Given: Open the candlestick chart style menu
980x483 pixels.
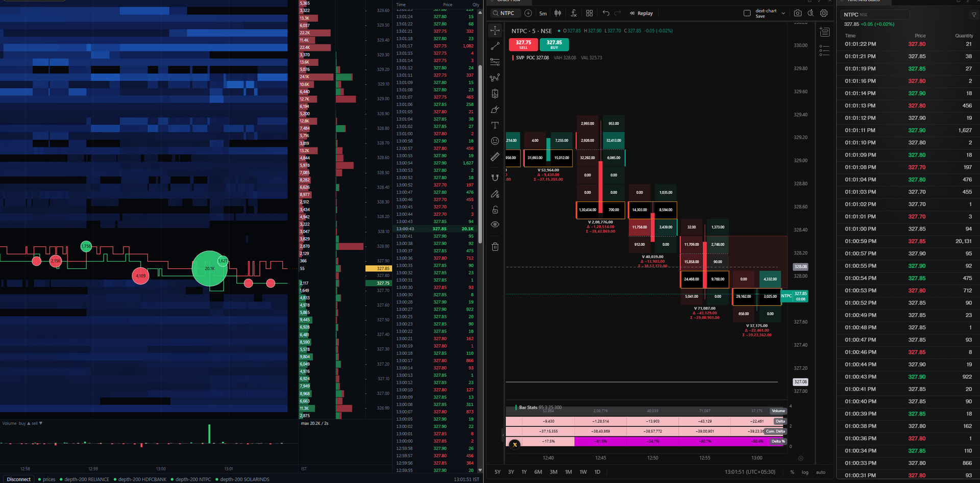Looking at the screenshot, I should coord(558,13).
